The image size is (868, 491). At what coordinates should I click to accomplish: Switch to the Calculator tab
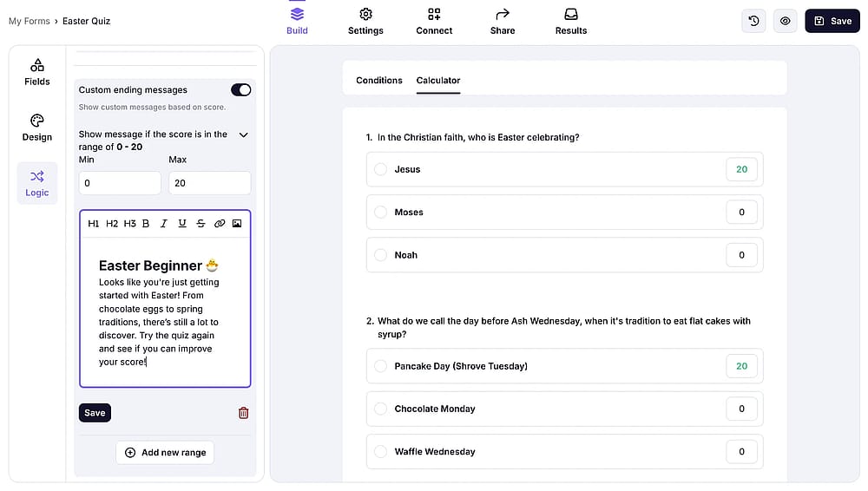(x=437, y=81)
